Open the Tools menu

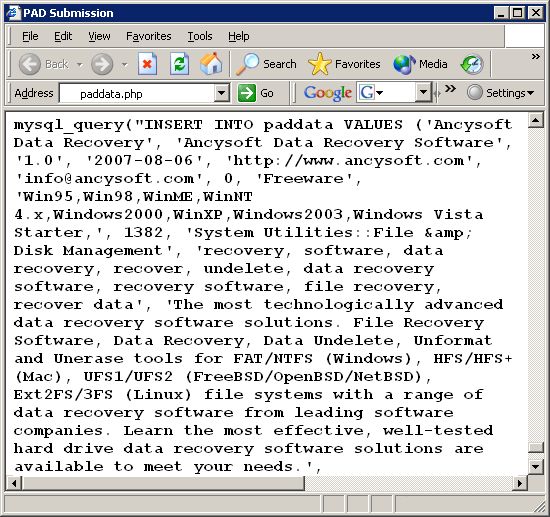200,36
